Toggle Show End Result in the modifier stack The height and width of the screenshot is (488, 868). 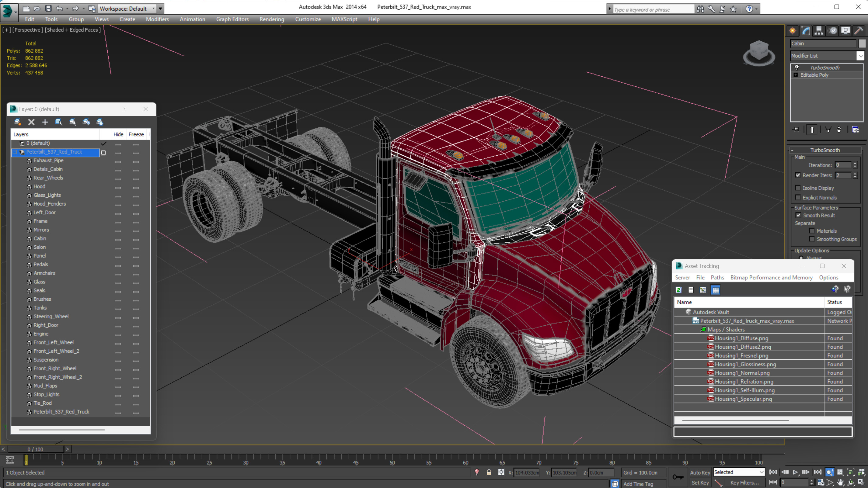pos(812,129)
